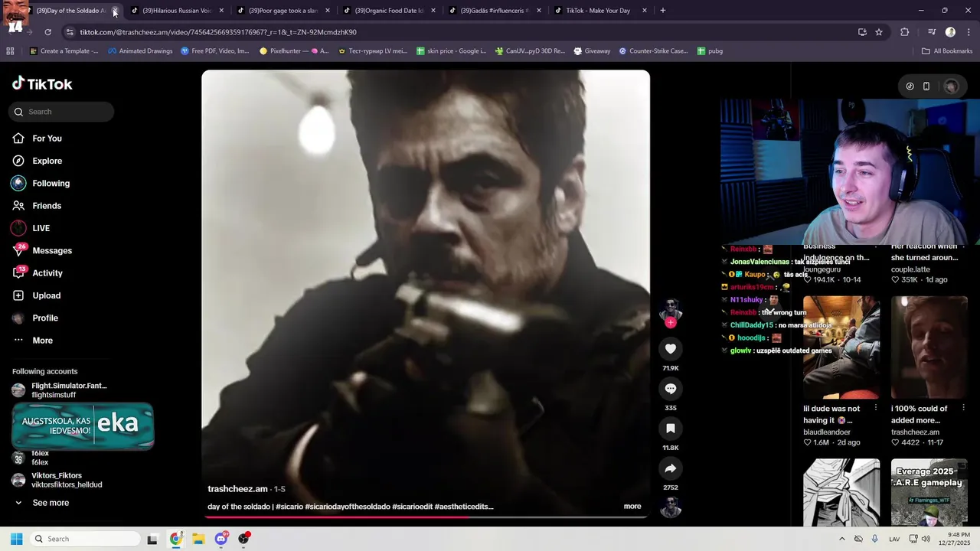Viewport: 980px width, 551px height.
Task: Open options for 'i 100% could of' video
Action: [x=963, y=409]
